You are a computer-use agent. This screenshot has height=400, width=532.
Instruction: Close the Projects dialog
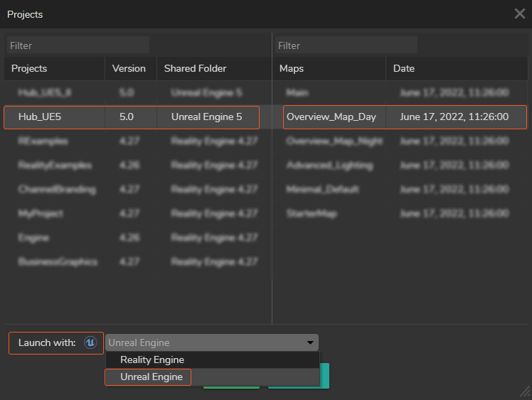tap(520, 13)
